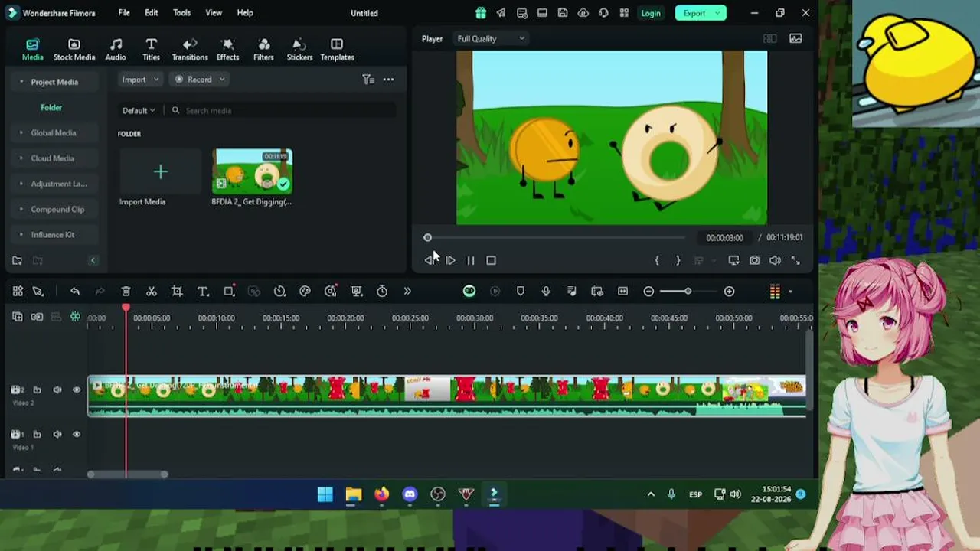The width and height of the screenshot is (980, 551).
Task: Click the Crop tool in timeline toolbar
Action: coord(177,292)
